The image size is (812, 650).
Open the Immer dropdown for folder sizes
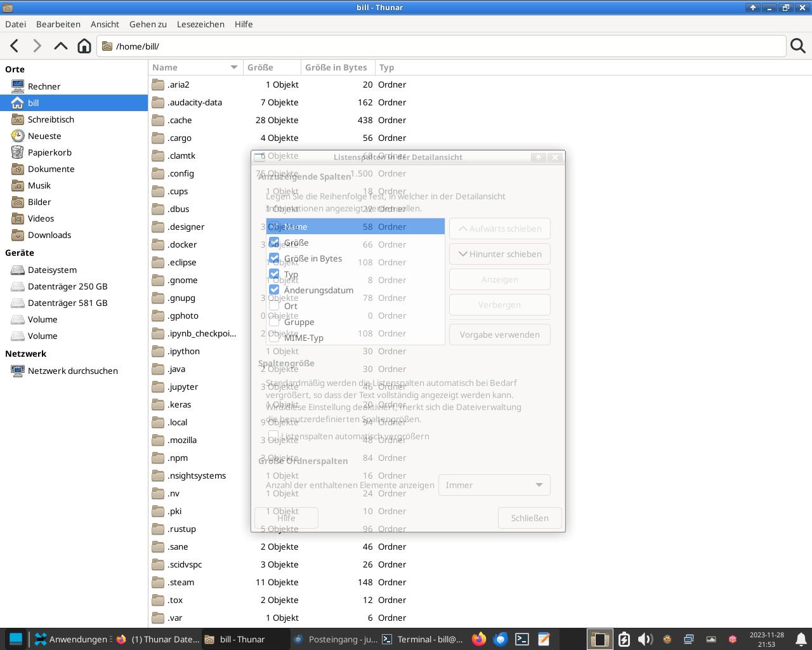(x=494, y=485)
